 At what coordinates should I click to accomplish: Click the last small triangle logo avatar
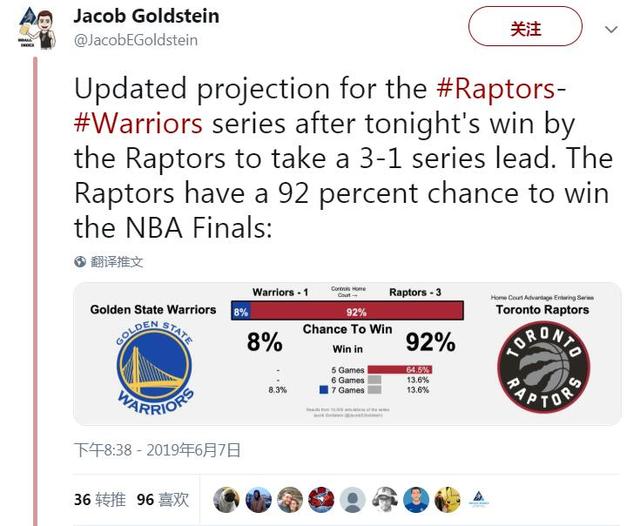click(x=479, y=499)
